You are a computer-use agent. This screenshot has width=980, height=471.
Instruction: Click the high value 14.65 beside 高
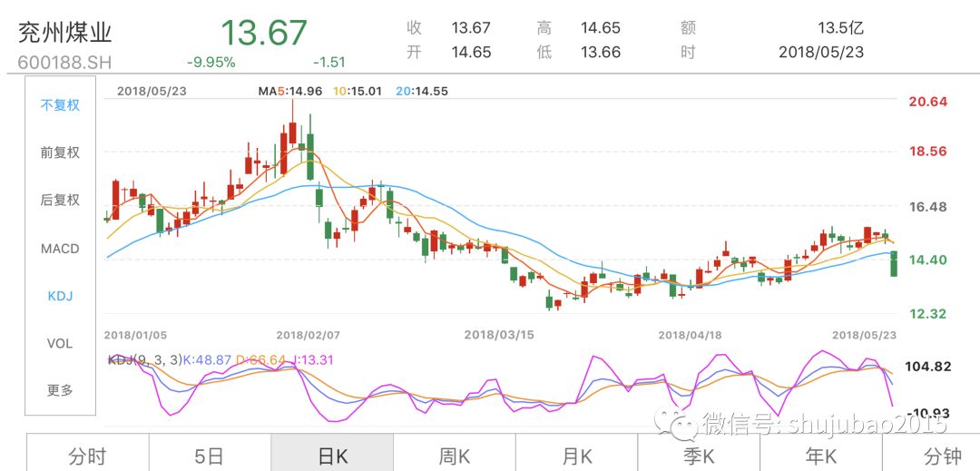[x=601, y=28]
